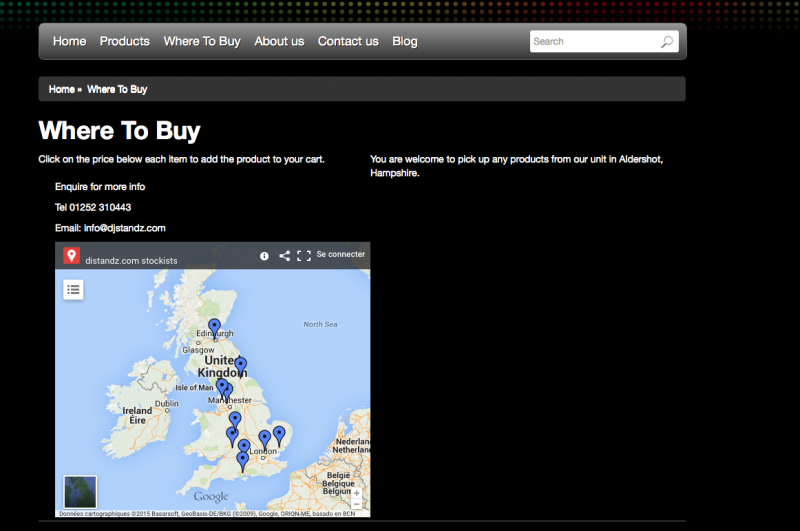
Task: Click the red Google My Maps logo
Action: coord(71,256)
